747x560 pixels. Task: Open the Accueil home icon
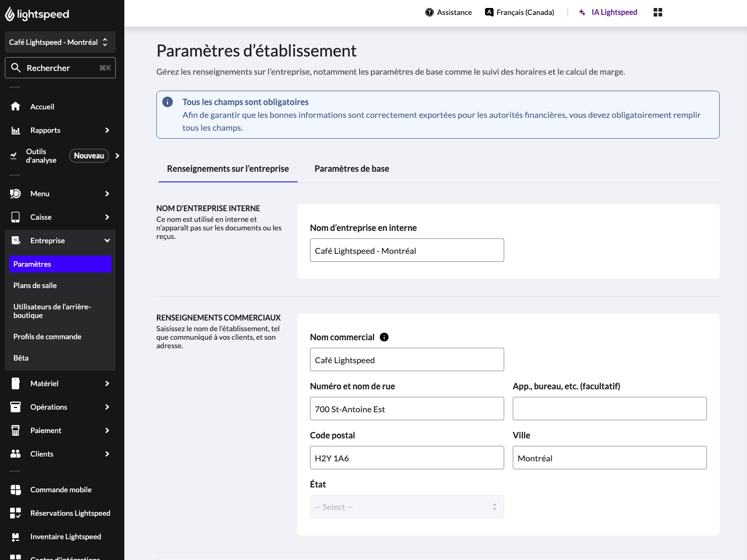pos(15,107)
